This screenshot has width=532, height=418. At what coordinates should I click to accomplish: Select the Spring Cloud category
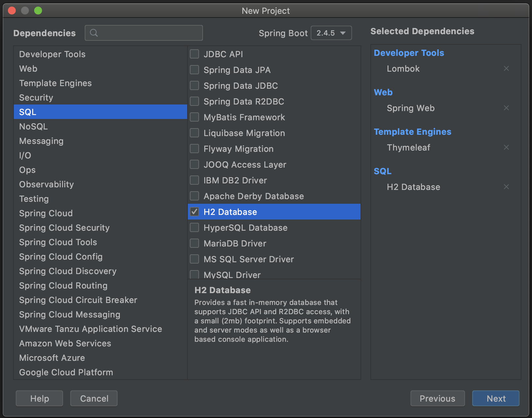coord(100,213)
